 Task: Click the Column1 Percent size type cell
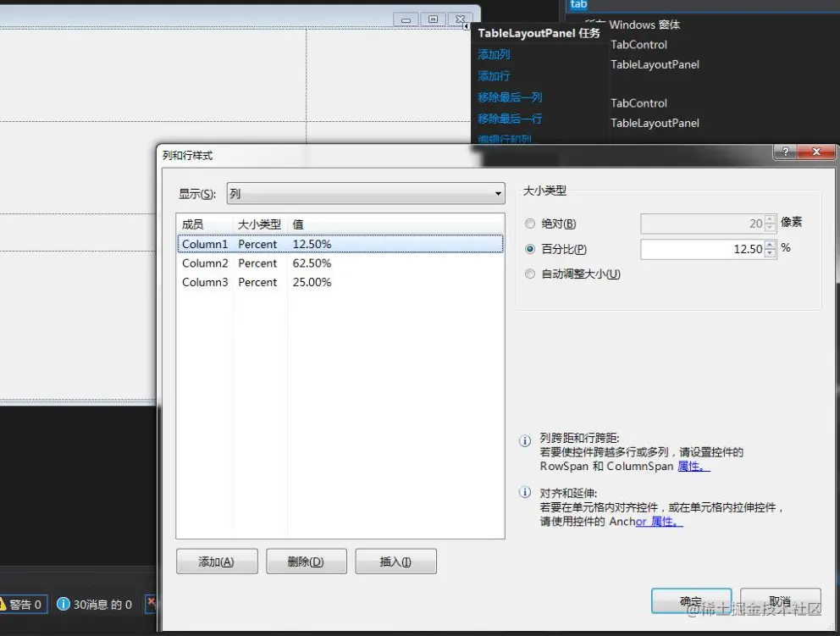point(257,244)
